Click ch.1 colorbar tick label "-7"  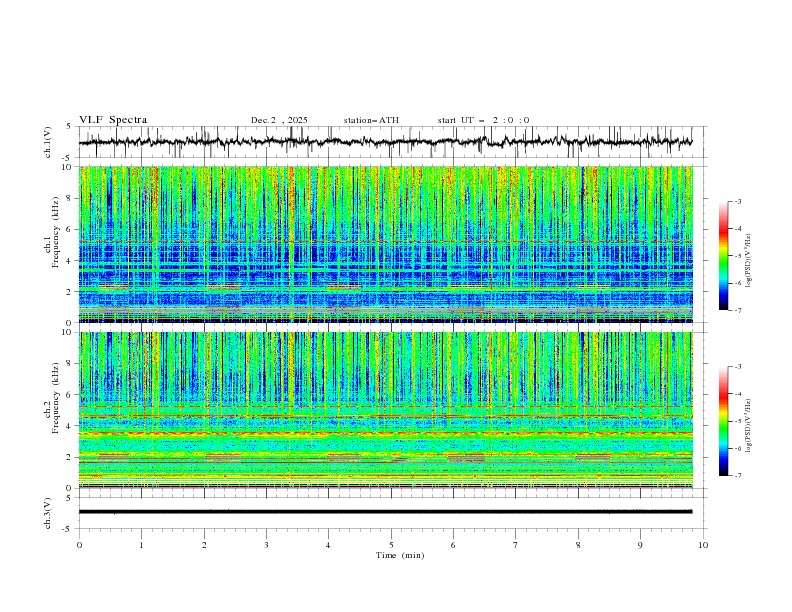(738, 311)
